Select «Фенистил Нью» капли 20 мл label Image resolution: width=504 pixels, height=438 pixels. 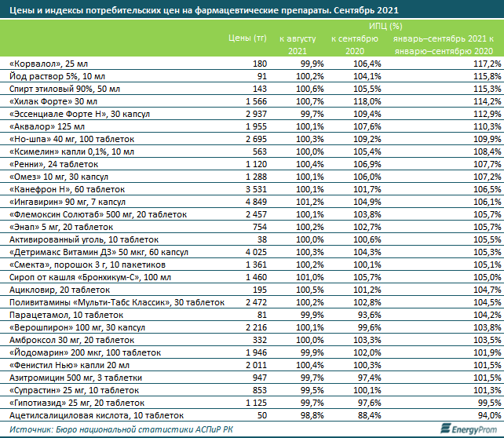click(69, 365)
